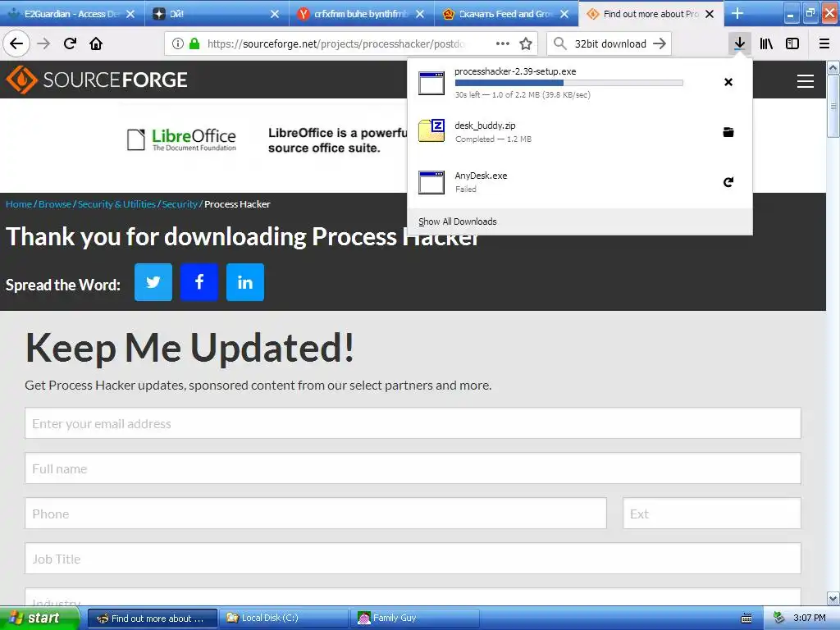Toggle the downloads panel toolbar button
This screenshot has width=840, height=630.
coord(739,43)
